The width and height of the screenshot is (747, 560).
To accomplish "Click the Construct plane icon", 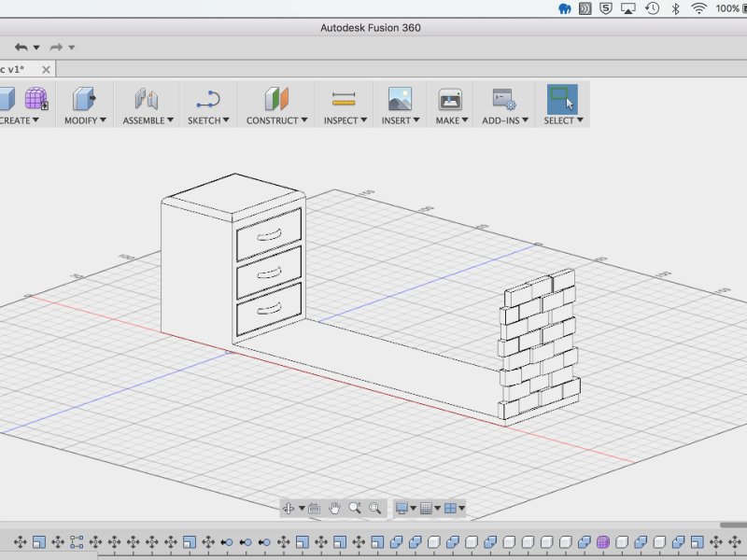I will point(276,99).
